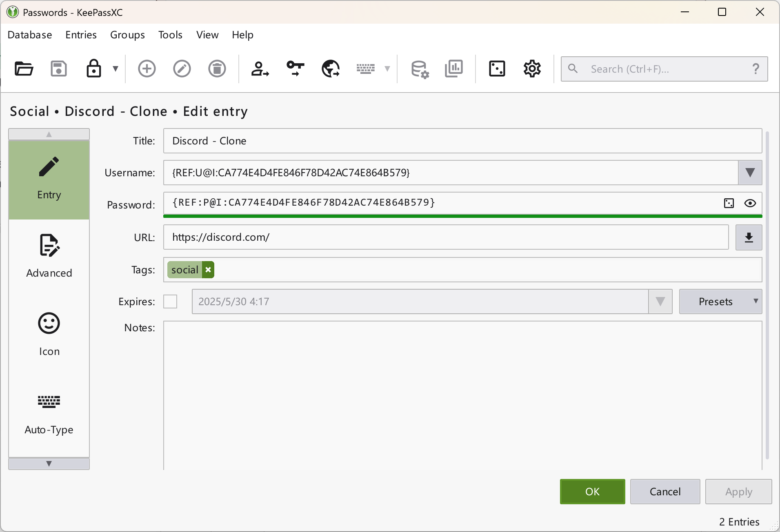
Task: Click the Notes text area
Action: click(x=462, y=395)
